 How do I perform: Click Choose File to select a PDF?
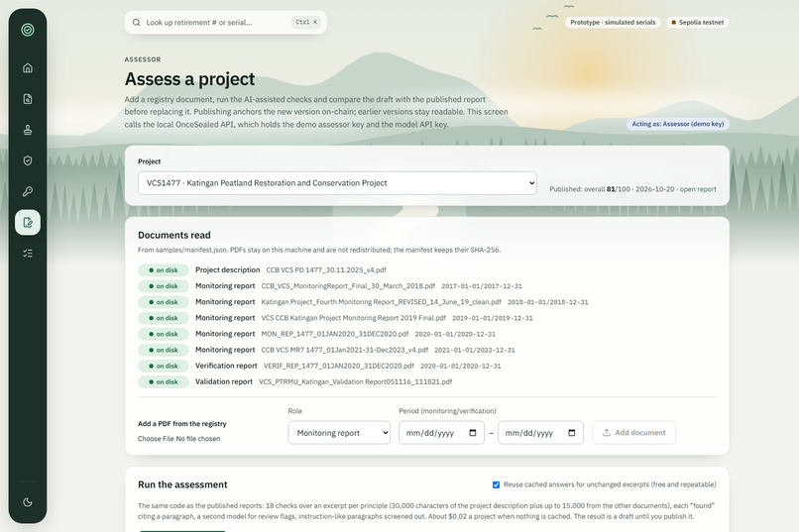(x=156, y=438)
